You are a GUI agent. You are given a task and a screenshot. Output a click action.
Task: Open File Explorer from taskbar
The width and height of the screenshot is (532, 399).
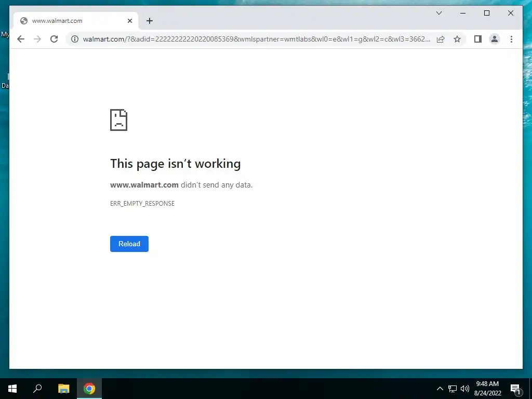click(x=63, y=389)
